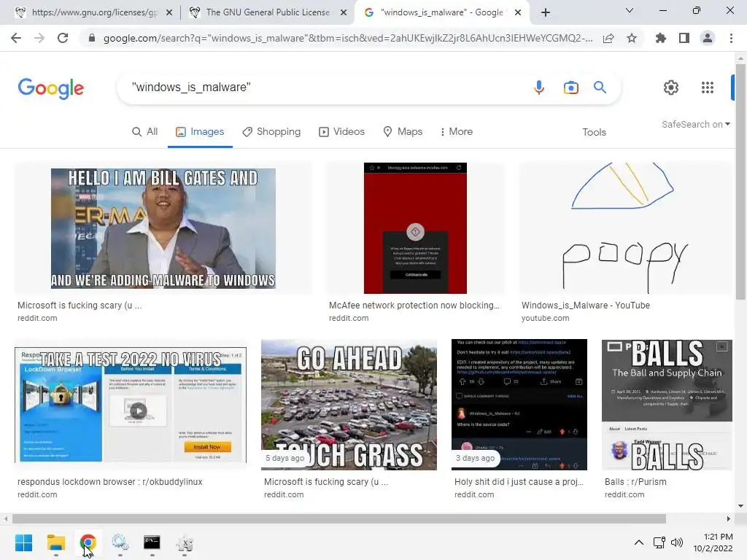
Task: Switch to the Shopping tab
Action: 271,131
